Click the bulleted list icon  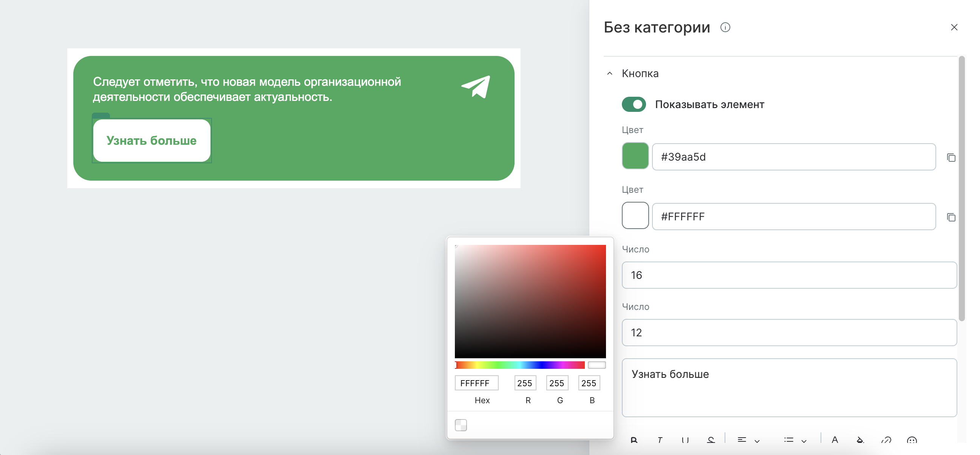788,440
